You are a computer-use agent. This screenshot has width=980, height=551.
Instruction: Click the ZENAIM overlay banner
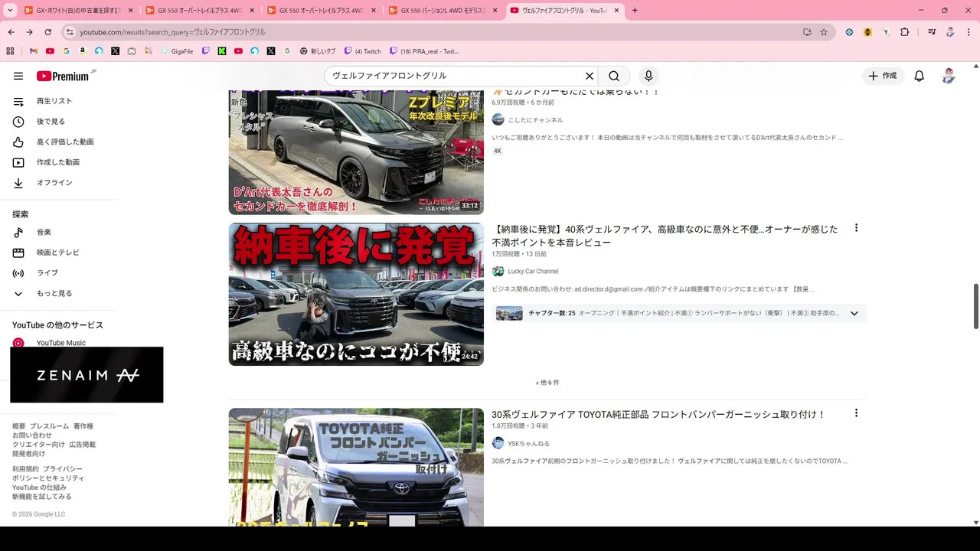[x=87, y=375]
